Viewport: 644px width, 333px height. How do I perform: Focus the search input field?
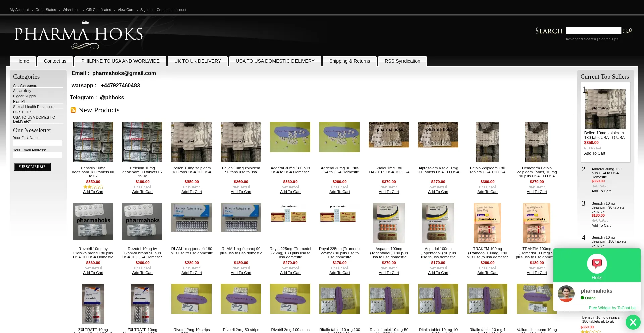pos(593,31)
